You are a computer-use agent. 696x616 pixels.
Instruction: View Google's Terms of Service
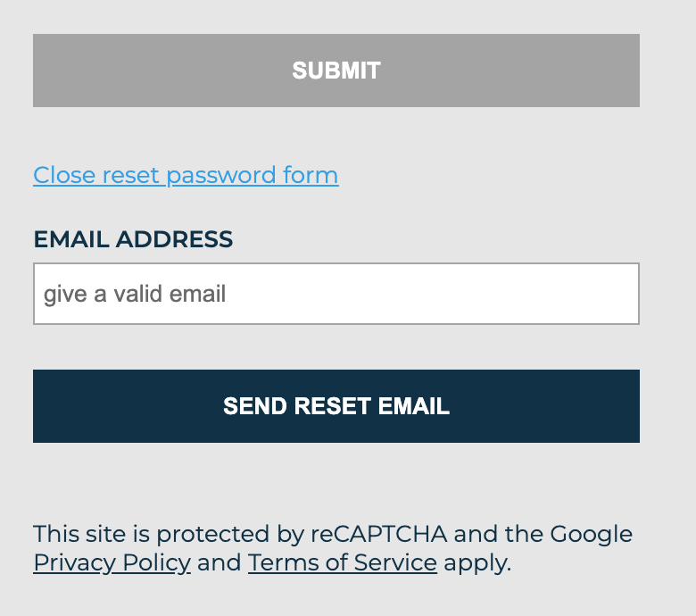coord(342,562)
